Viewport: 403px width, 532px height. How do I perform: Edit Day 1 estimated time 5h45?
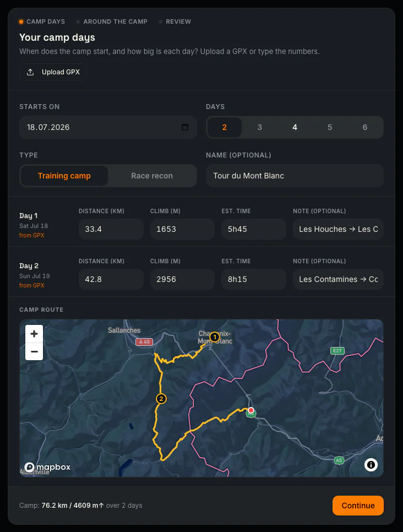coord(254,229)
